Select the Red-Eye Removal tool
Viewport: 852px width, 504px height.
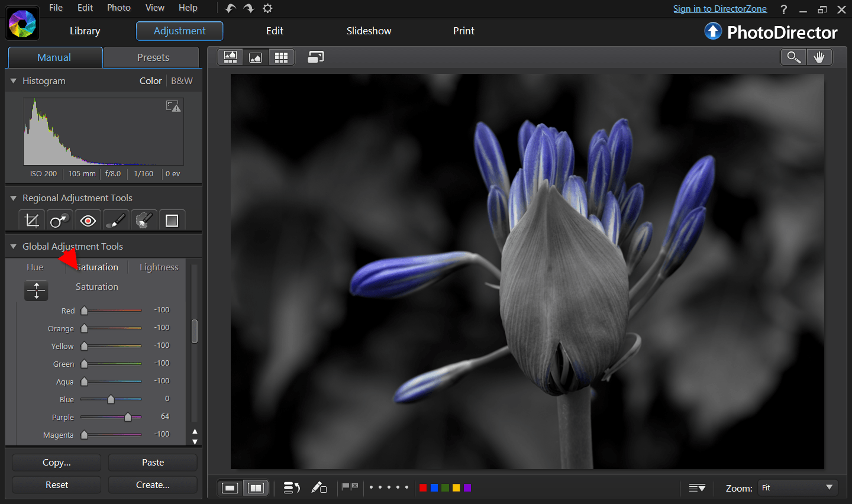click(88, 221)
